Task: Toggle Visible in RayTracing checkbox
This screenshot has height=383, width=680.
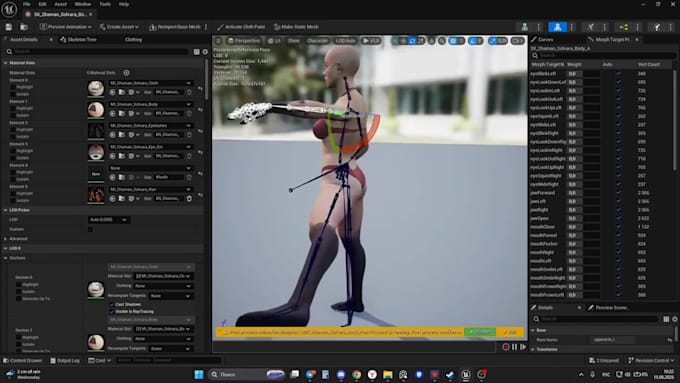Action: tap(112, 311)
